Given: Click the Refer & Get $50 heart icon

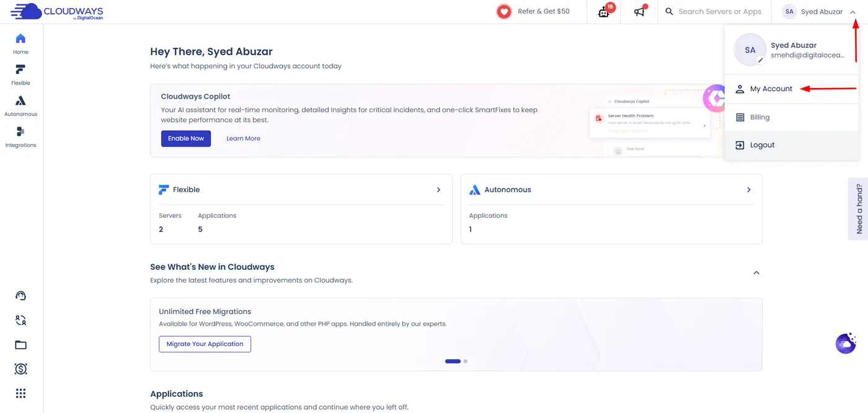Looking at the screenshot, I should [504, 11].
